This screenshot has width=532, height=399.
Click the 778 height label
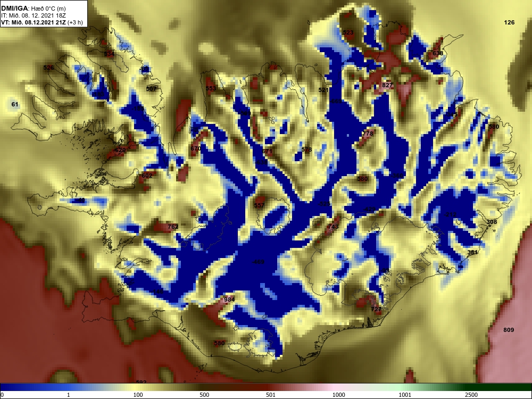pyautogui.click(x=368, y=134)
